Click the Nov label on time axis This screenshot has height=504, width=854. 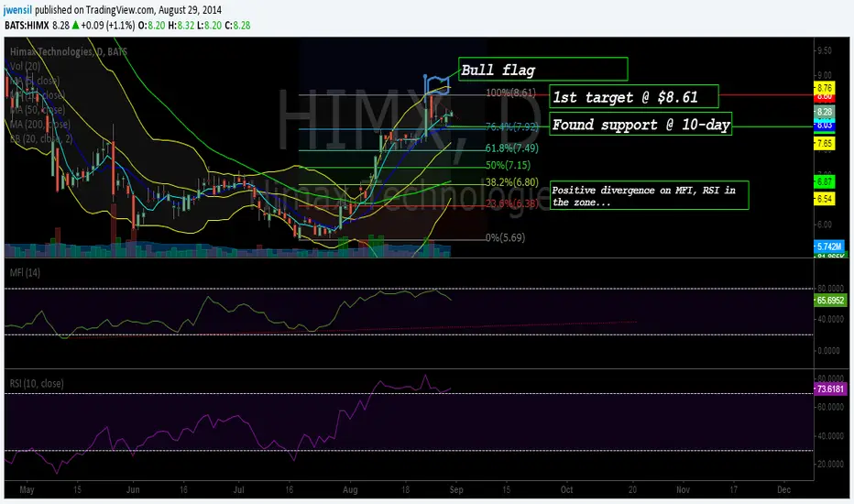683,489
